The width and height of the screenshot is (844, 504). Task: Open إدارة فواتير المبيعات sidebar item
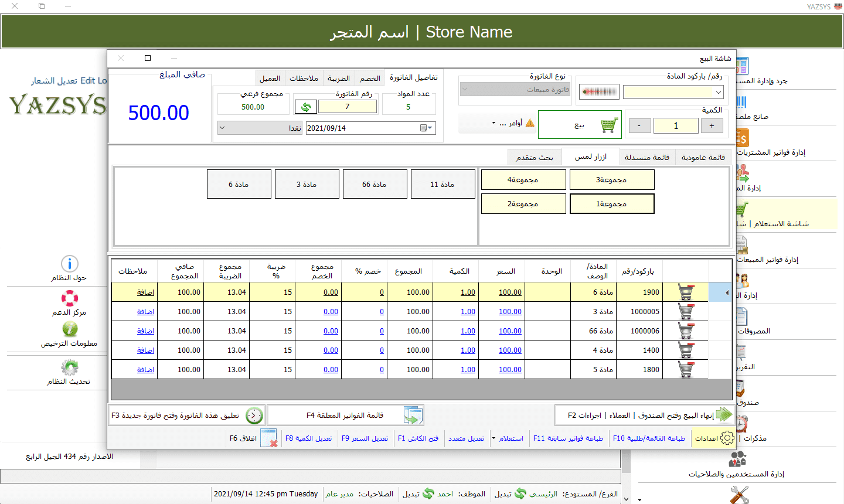(768, 259)
